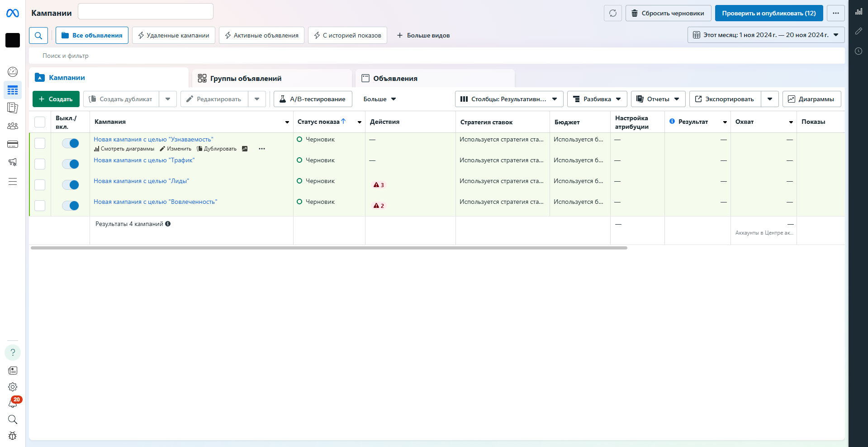Screen dimensions: 868x447
Task: Open the pencil edit icon on right rail
Action: 859,31
